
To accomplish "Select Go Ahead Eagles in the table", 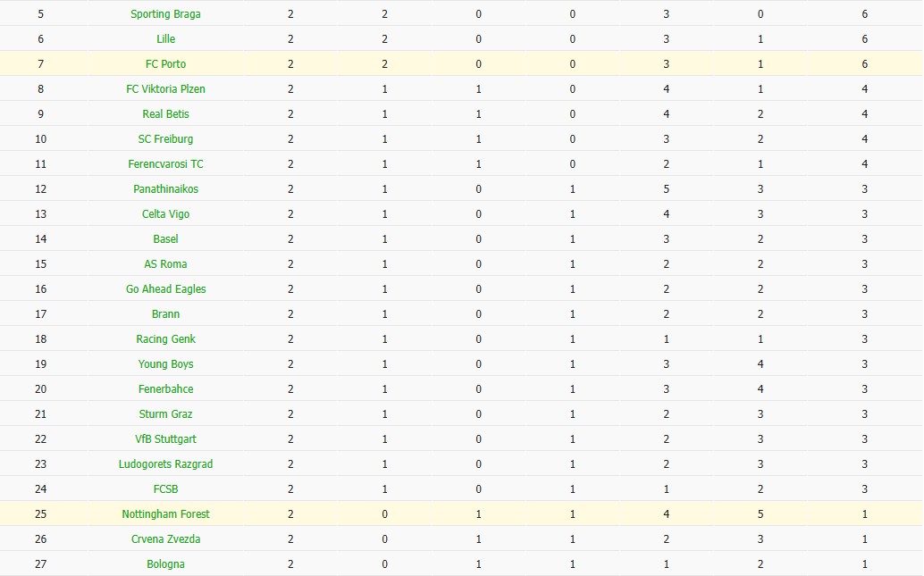I will click(165, 289).
